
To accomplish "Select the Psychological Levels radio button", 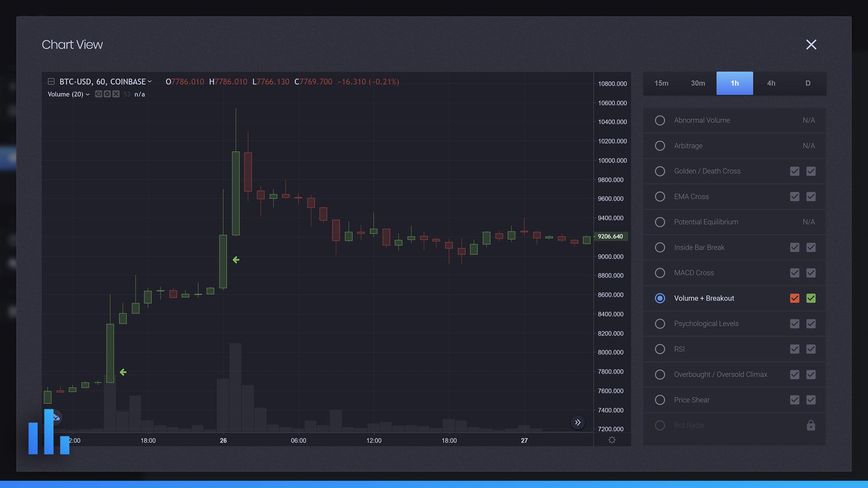I will point(660,324).
